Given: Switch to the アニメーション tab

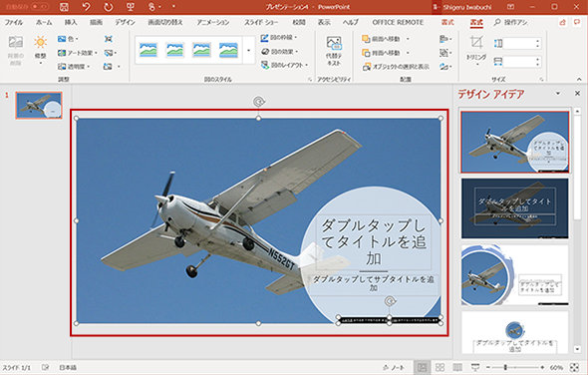Looking at the screenshot, I should coord(213,23).
